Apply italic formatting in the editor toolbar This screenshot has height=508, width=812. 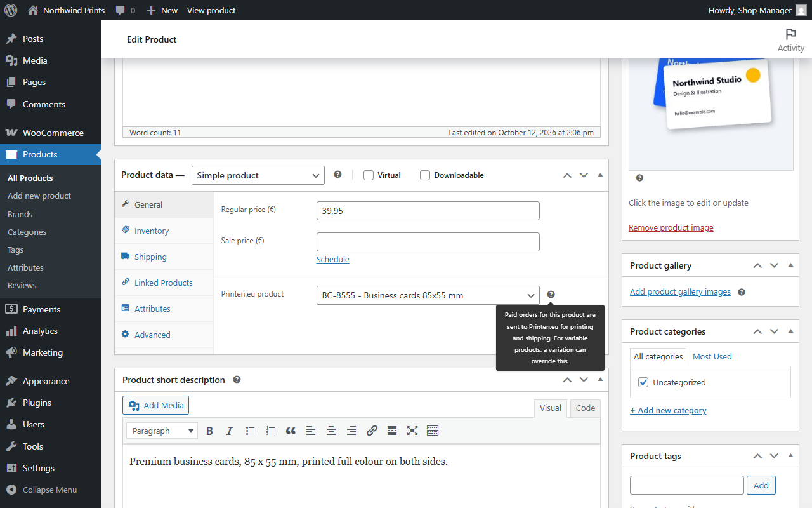[x=230, y=431]
